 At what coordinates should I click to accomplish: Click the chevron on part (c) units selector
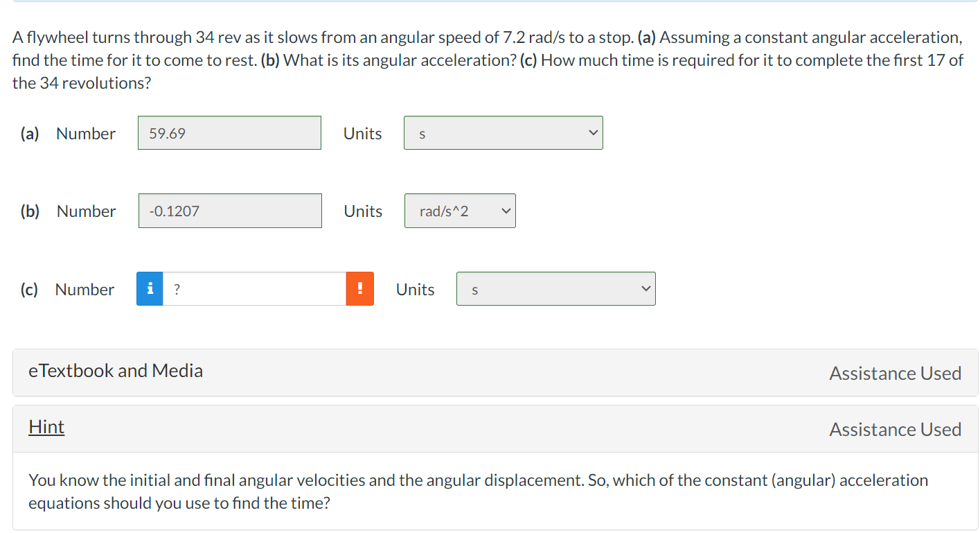[645, 288]
